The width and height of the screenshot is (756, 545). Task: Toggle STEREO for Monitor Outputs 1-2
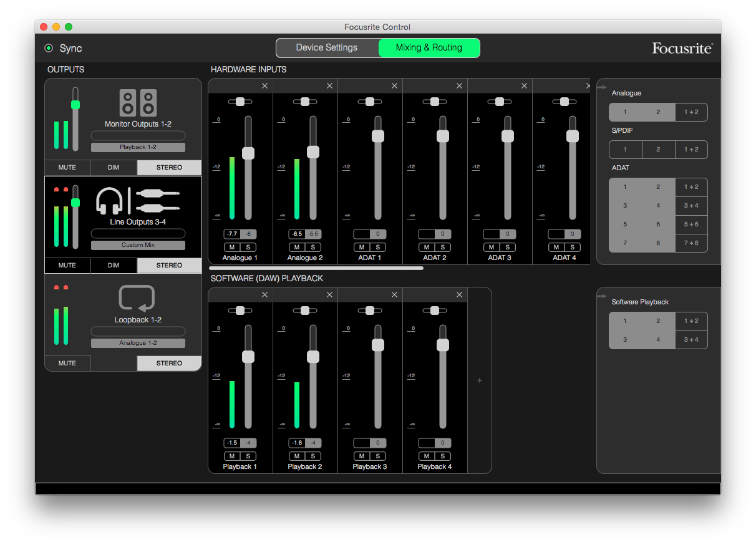(x=169, y=167)
